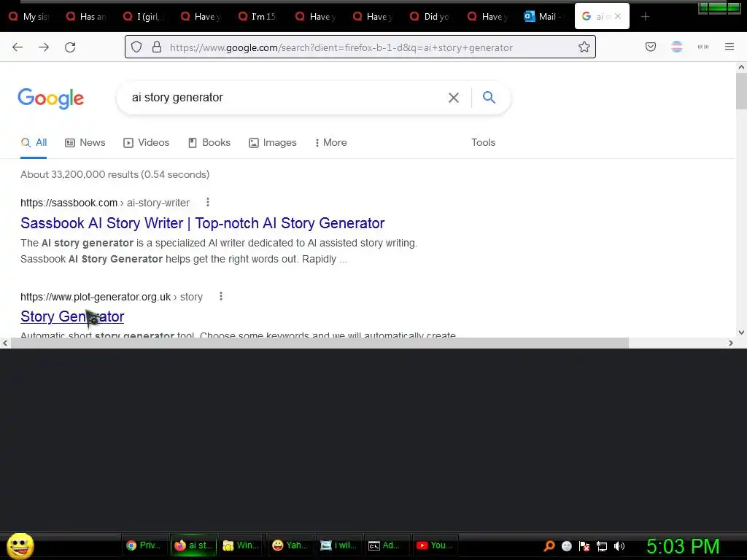Click the sassbook.com URL breadcrumb
The height and width of the screenshot is (560, 747).
click(105, 203)
